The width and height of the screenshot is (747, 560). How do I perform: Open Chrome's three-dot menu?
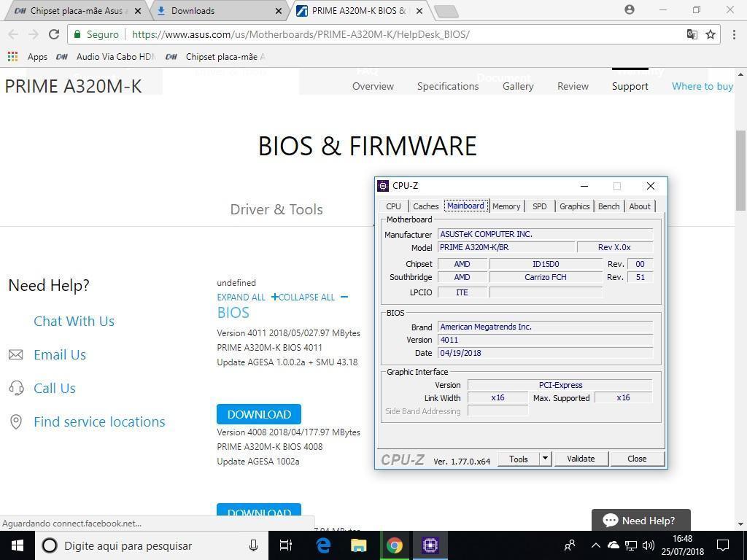coord(734,34)
